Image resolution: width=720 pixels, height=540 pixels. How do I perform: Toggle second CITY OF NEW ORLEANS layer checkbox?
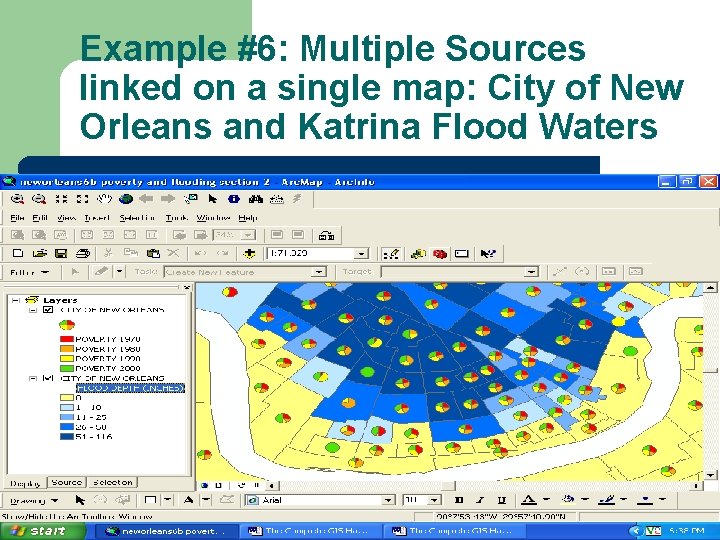(x=48, y=378)
